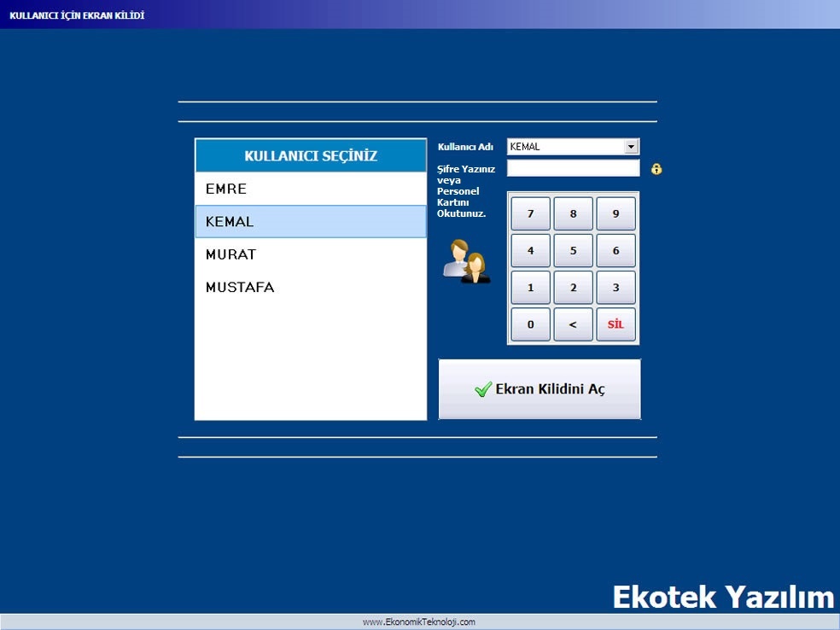This screenshot has width=840, height=630.
Task: Click the yellow padlock icon beside password field
Action: click(x=656, y=169)
